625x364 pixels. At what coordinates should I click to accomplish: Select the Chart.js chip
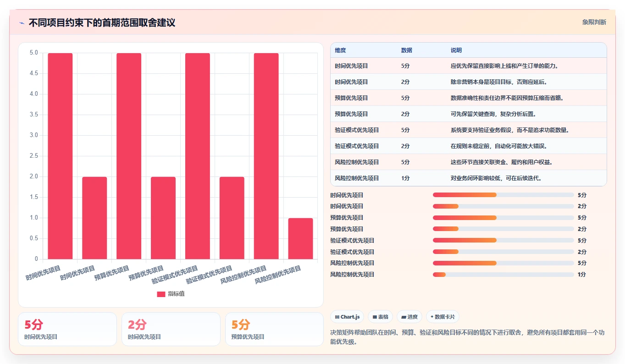tap(347, 317)
